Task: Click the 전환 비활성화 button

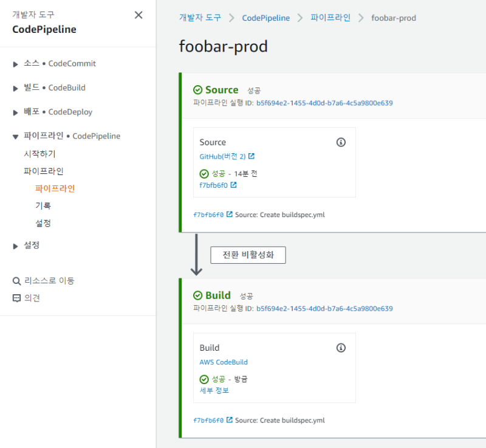Action: coord(248,255)
